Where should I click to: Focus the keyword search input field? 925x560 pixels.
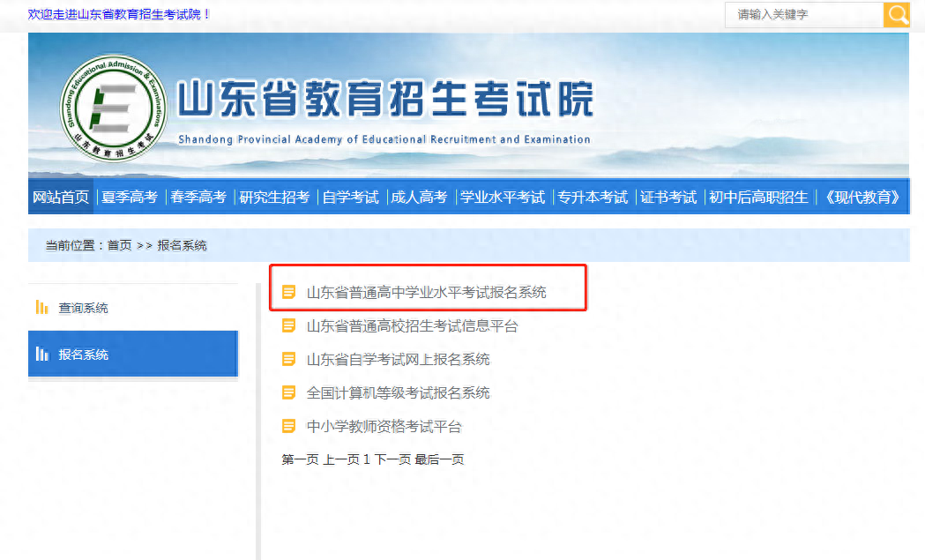click(x=804, y=15)
